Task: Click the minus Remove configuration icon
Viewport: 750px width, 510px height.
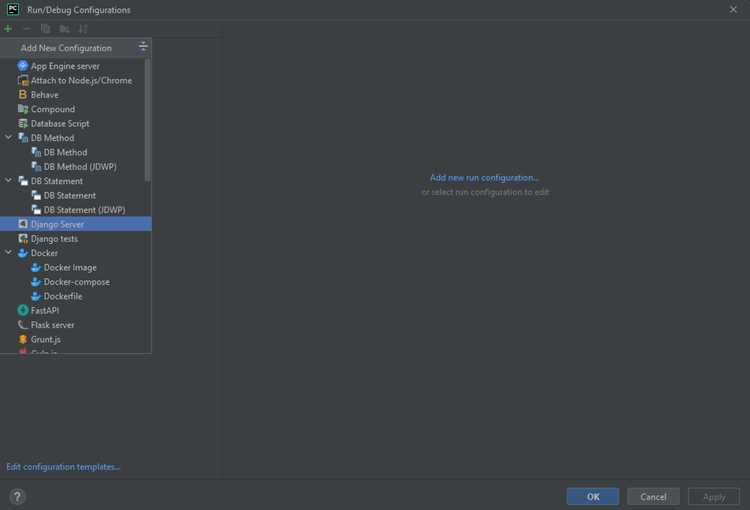Action: pyautogui.click(x=27, y=29)
